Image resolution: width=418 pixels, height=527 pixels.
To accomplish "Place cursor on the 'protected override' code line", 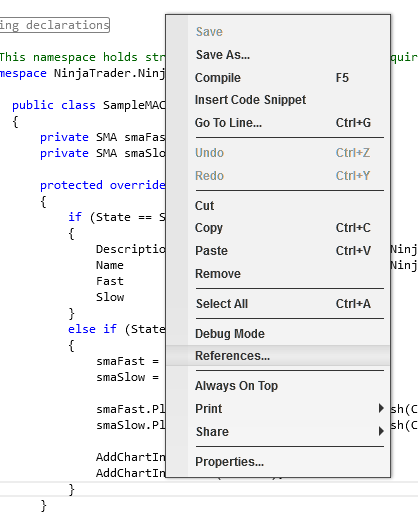I will [102, 185].
